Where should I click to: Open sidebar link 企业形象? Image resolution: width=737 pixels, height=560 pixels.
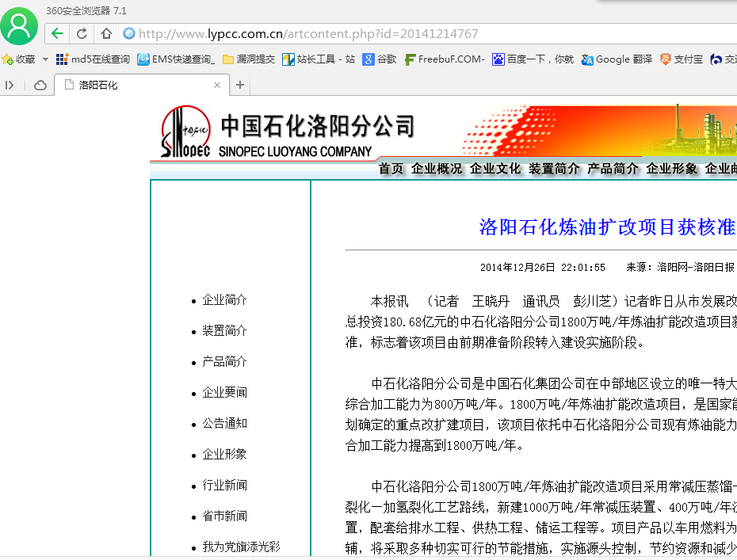[224, 455]
